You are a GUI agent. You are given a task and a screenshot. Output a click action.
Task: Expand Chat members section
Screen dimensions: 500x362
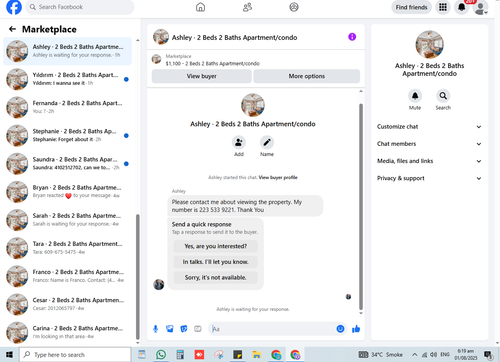(429, 144)
